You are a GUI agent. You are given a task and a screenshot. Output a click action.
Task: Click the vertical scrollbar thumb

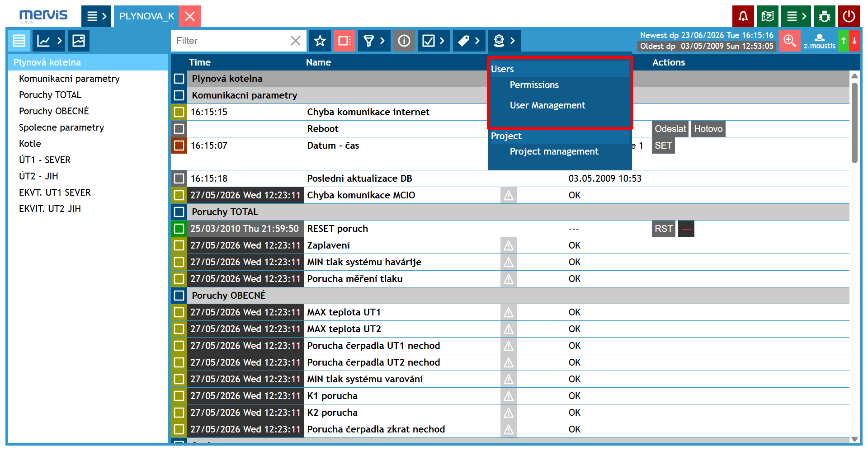(854, 122)
